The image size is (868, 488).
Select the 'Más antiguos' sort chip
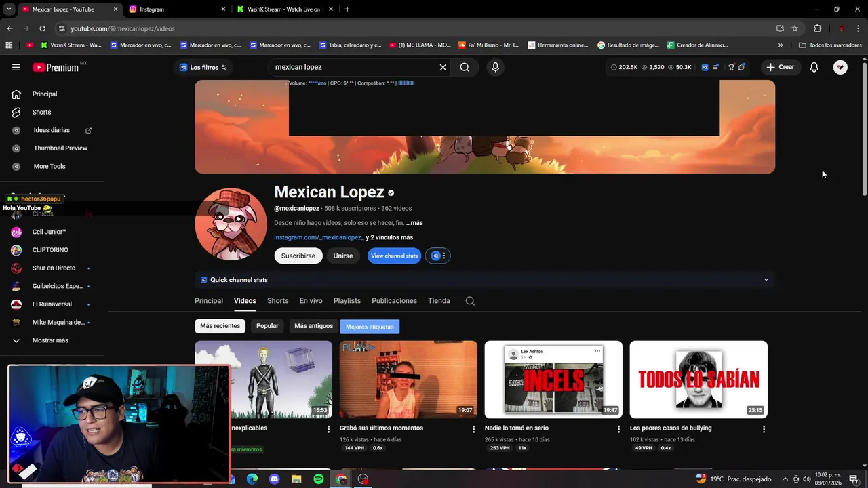[x=313, y=326]
